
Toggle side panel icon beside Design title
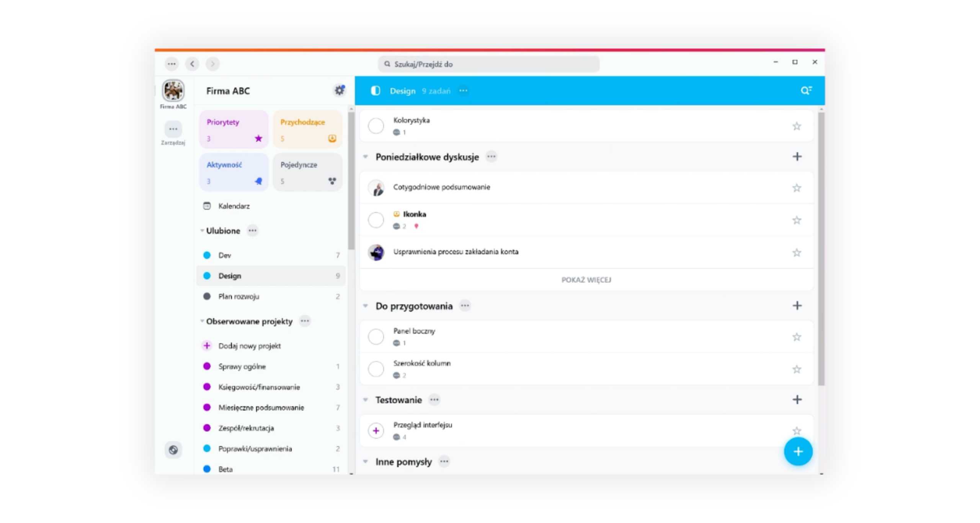tap(375, 91)
